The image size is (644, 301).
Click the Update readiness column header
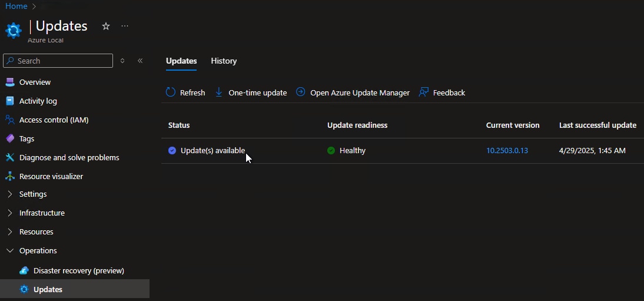point(357,125)
